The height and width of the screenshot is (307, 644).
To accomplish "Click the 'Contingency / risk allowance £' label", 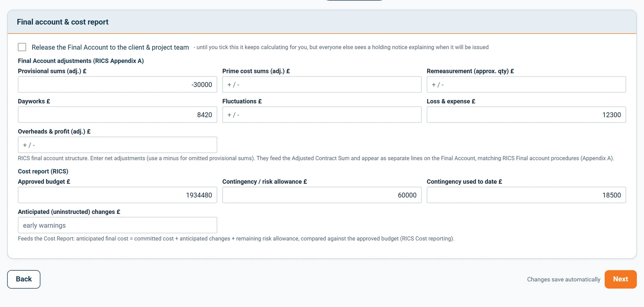I will coord(265,182).
